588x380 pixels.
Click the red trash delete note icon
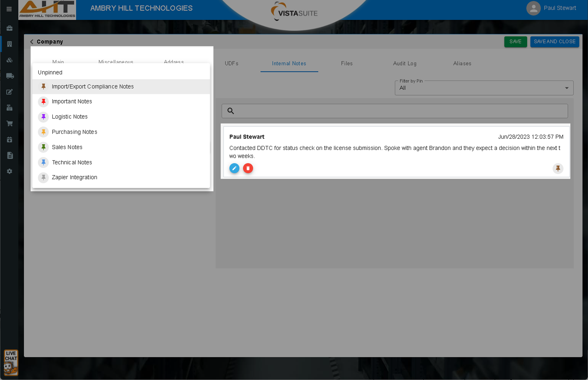click(x=248, y=168)
